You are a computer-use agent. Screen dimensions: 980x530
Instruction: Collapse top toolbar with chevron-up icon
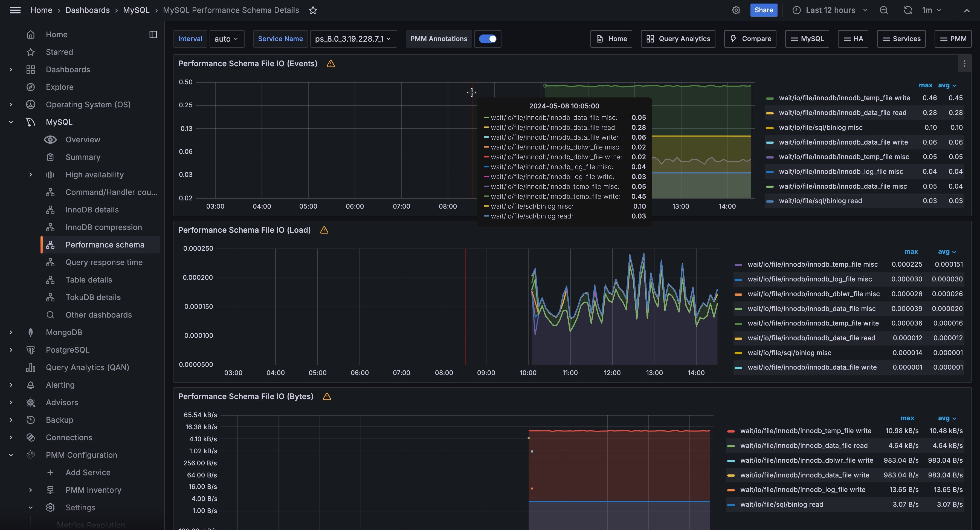(x=966, y=10)
